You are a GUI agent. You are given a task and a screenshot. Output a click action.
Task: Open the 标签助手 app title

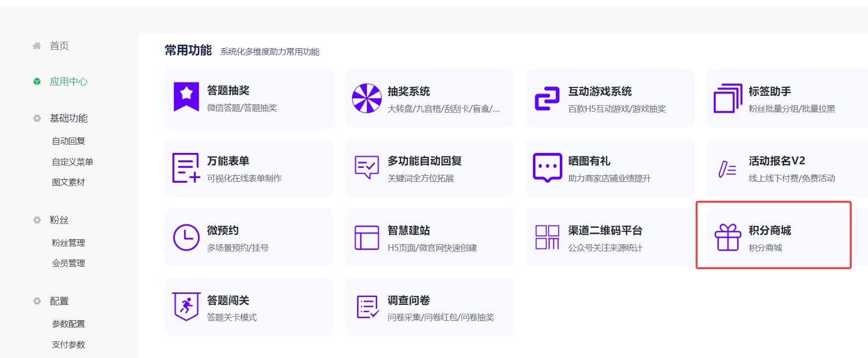tap(770, 91)
